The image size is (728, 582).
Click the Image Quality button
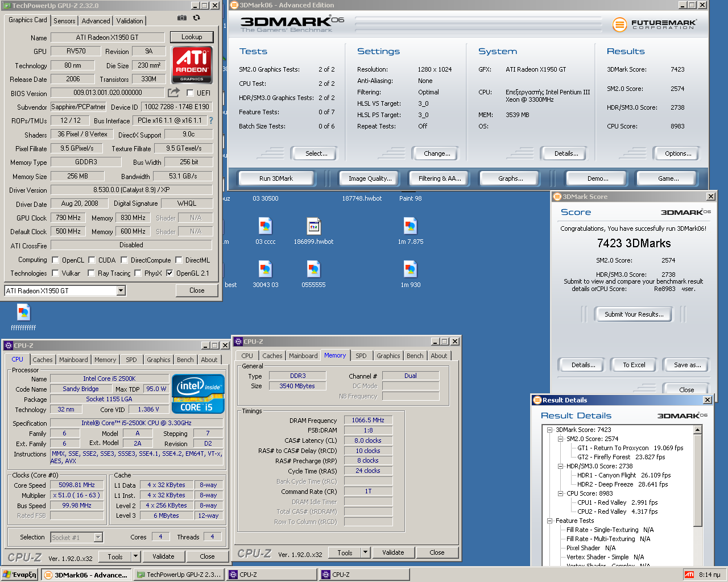[370, 178]
